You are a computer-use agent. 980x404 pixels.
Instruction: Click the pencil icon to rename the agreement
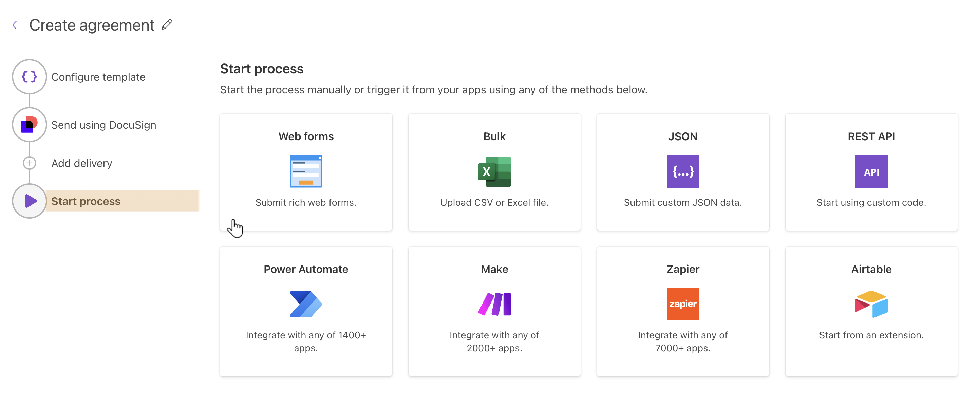(166, 25)
